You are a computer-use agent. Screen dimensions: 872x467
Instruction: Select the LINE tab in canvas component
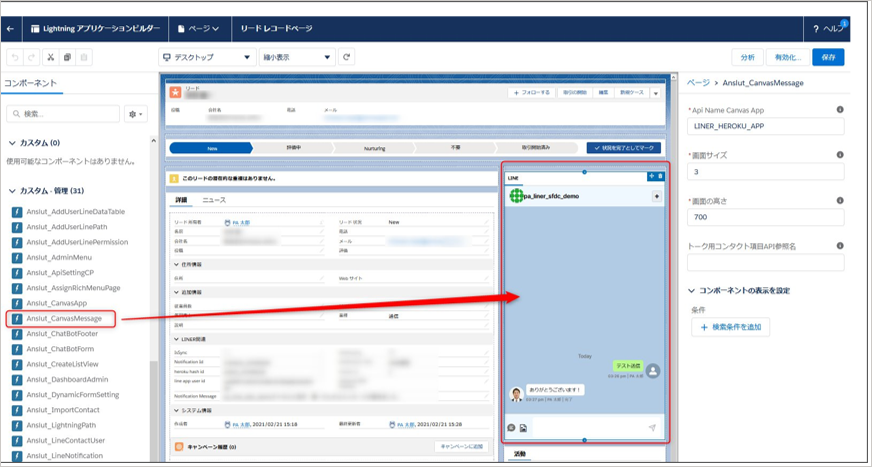[x=512, y=178]
